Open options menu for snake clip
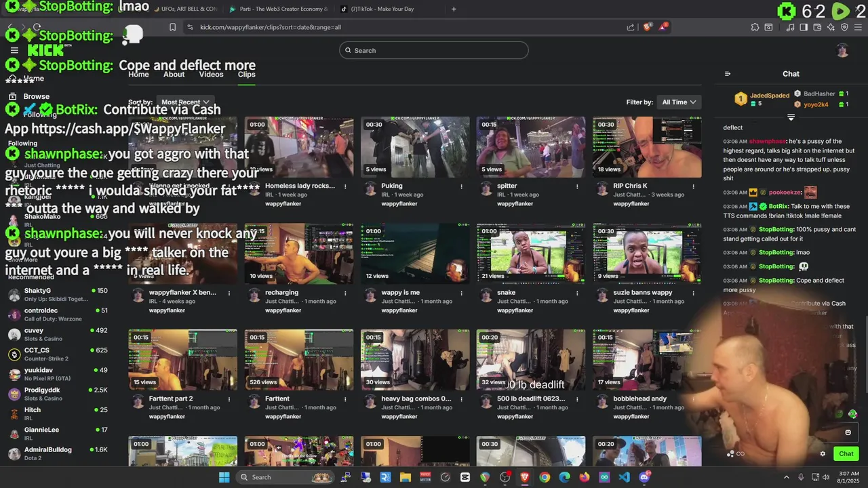This screenshot has height=488, width=868. [x=577, y=293]
